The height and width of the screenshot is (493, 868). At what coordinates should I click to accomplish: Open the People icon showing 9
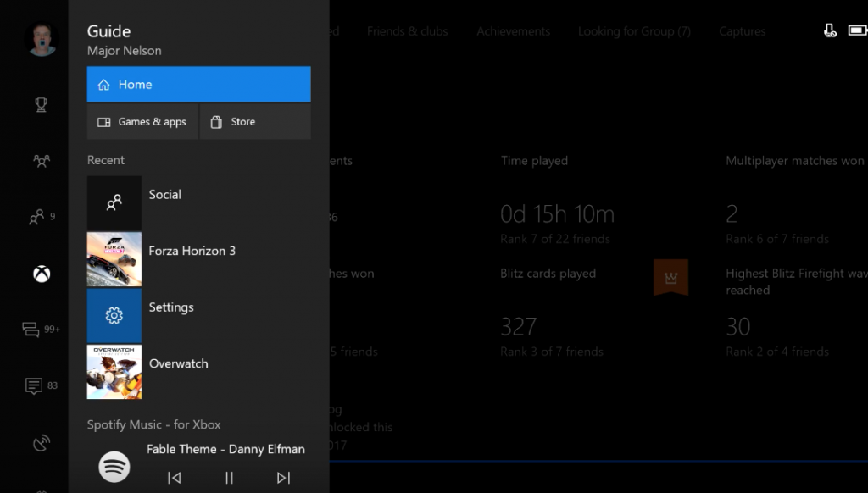click(42, 216)
